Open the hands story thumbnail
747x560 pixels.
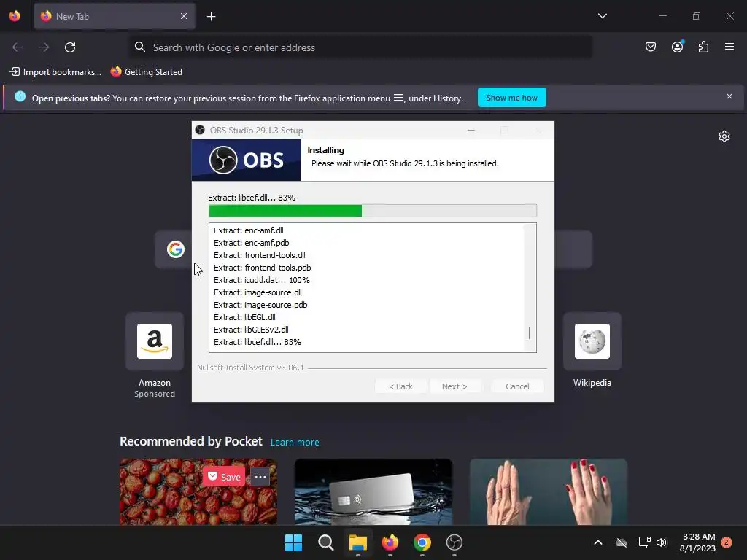click(x=549, y=491)
